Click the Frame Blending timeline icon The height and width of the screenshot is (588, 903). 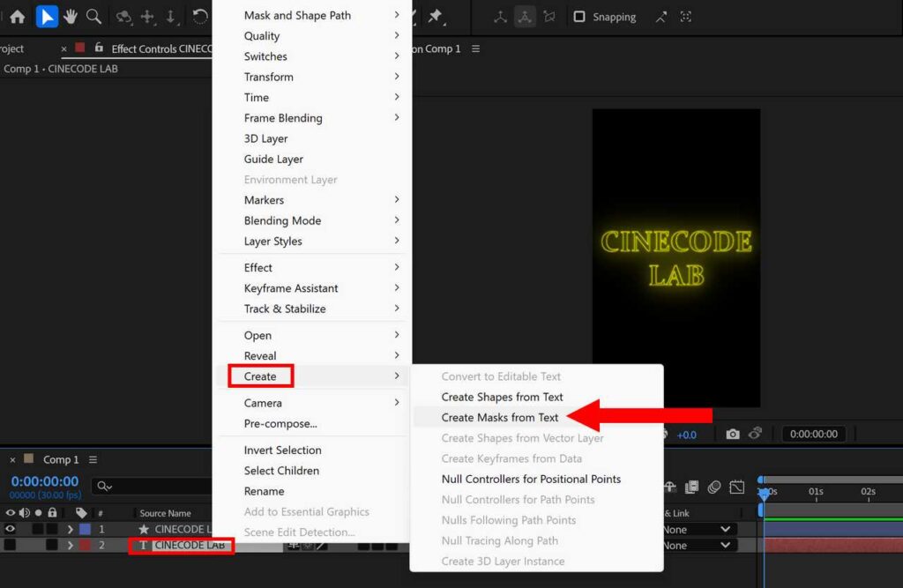tap(691, 488)
